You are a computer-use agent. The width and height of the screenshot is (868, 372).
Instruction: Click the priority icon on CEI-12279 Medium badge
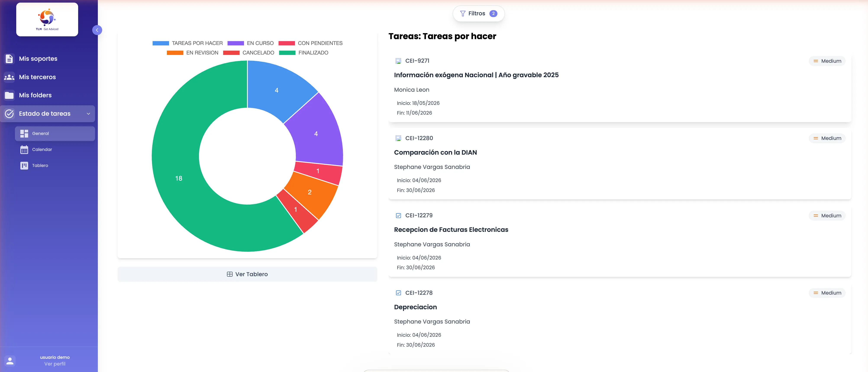pyautogui.click(x=815, y=216)
